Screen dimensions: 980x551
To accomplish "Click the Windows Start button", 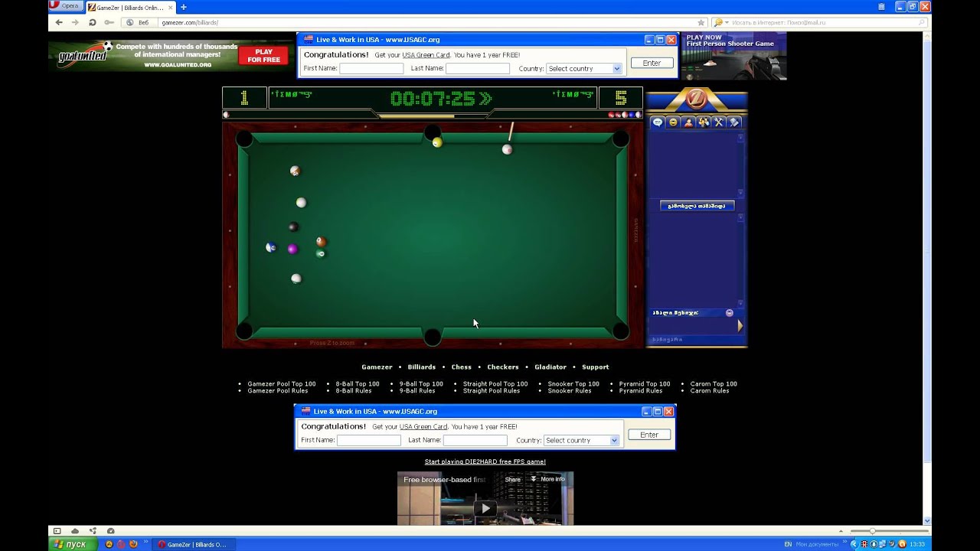I will [x=73, y=544].
